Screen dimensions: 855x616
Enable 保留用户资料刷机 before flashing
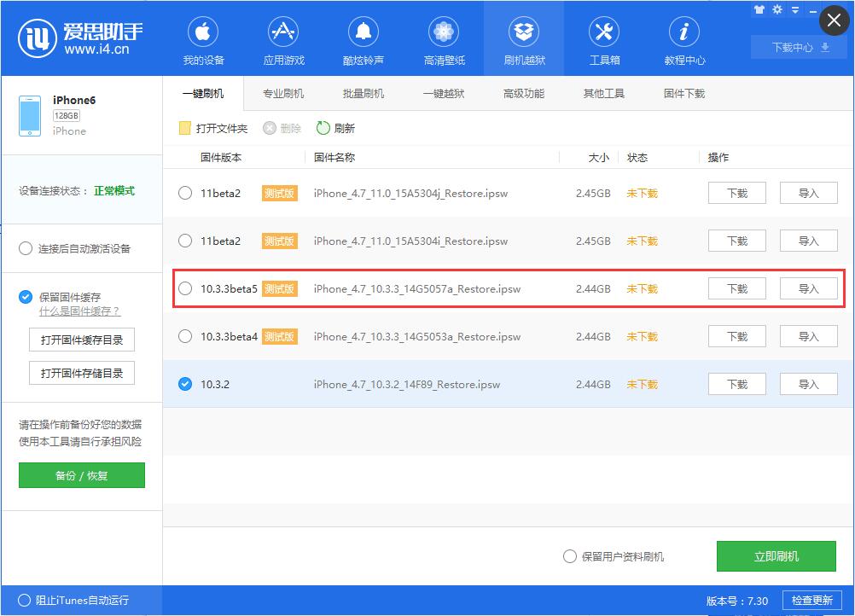[x=569, y=556]
